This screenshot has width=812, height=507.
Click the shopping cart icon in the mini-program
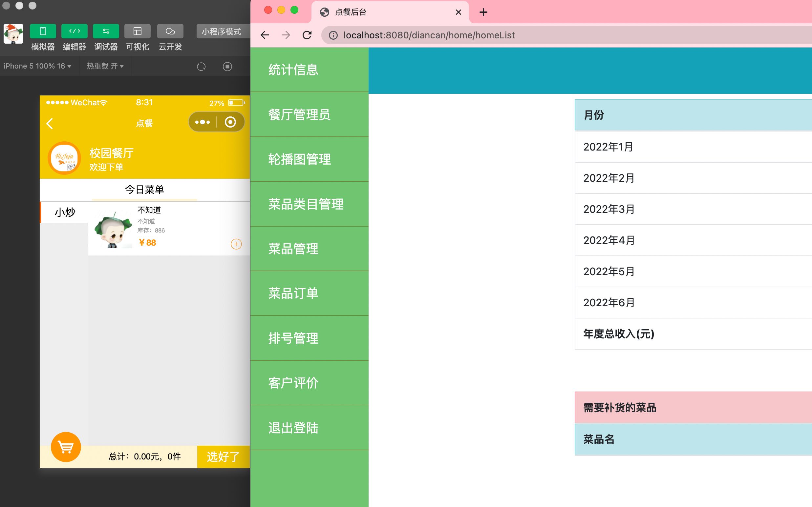coord(66,447)
